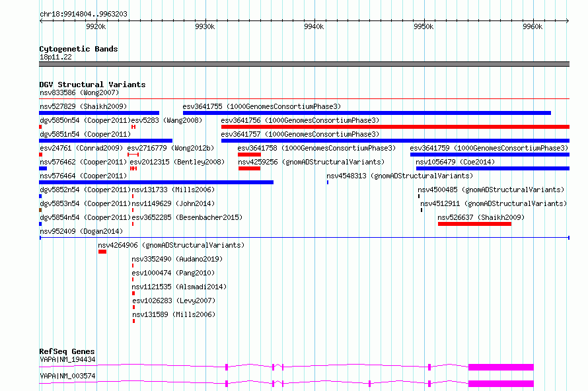Select esv3641759 1000GenomesConsortiumPhase3 label
Screen dimensions: 588x391
point(489,148)
